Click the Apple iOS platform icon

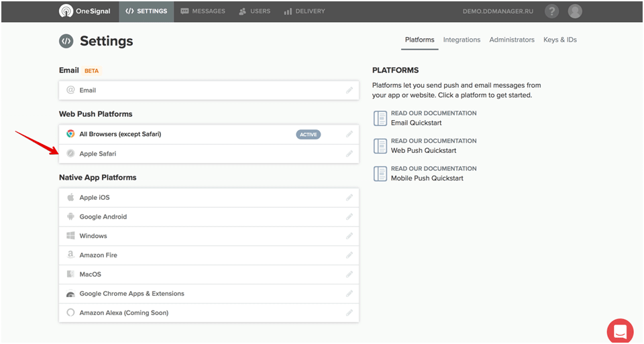point(70,197)
